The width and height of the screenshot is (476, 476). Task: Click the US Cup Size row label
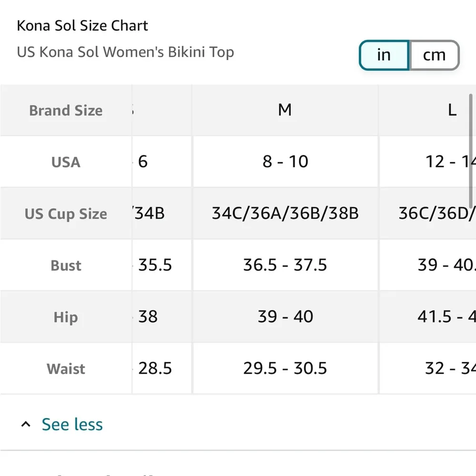point(66,213)
